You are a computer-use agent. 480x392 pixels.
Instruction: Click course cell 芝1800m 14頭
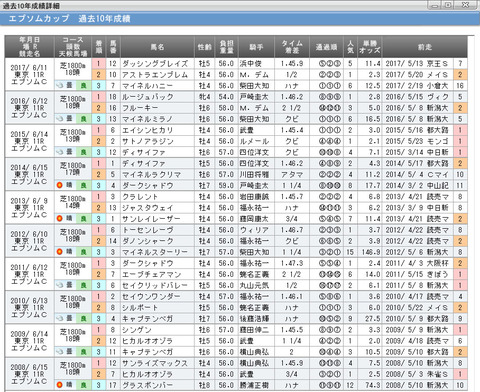pyautogui.click(x=73, y=202)
